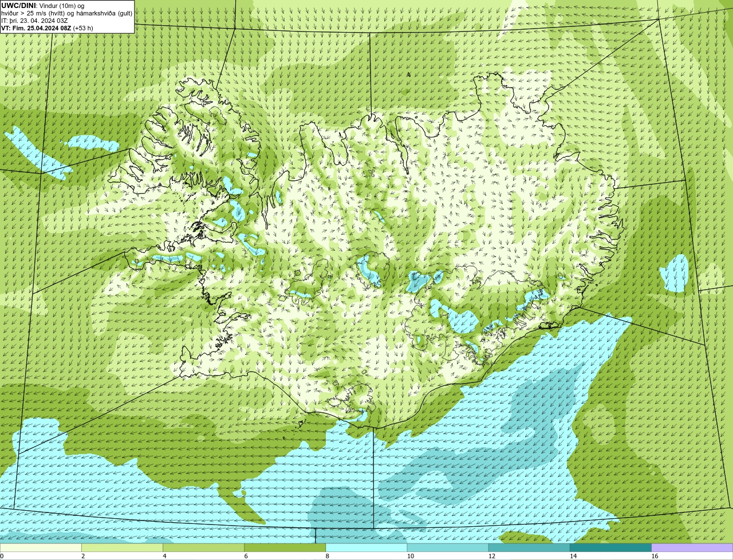This screenshot has height=560, width=733.
Task: Click the title text "UWC/DINI: Vindur (10m) og"
Action: coord(43,5)
